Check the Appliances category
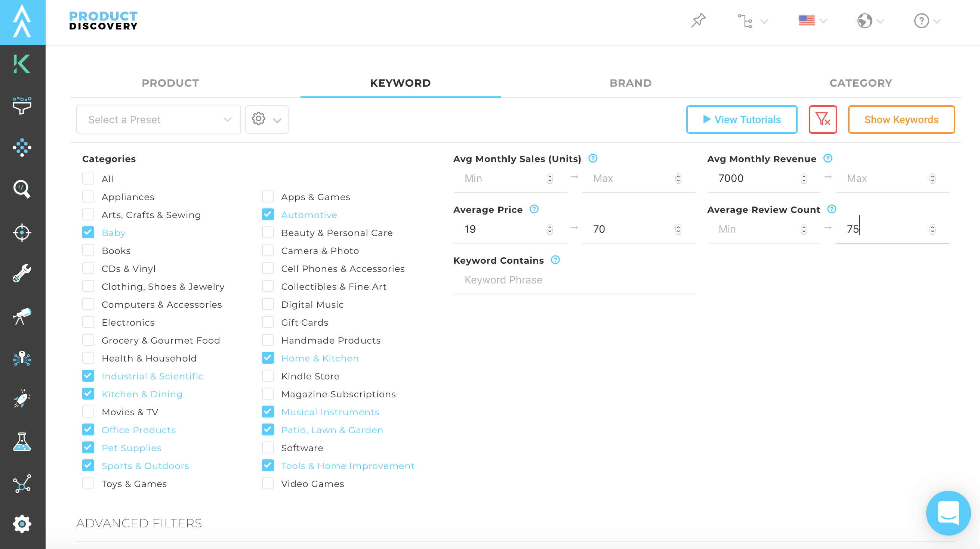980x549 pixels. tap(88, 196)
